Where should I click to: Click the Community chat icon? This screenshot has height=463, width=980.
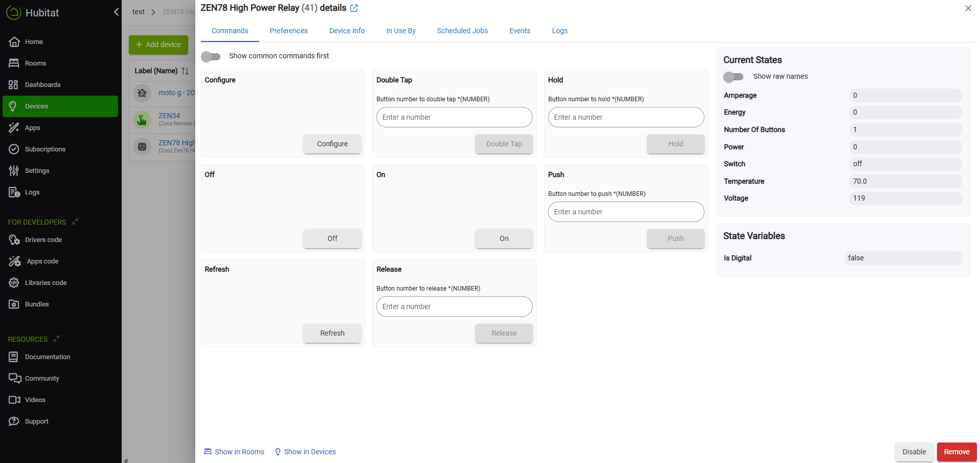(15, 379)
